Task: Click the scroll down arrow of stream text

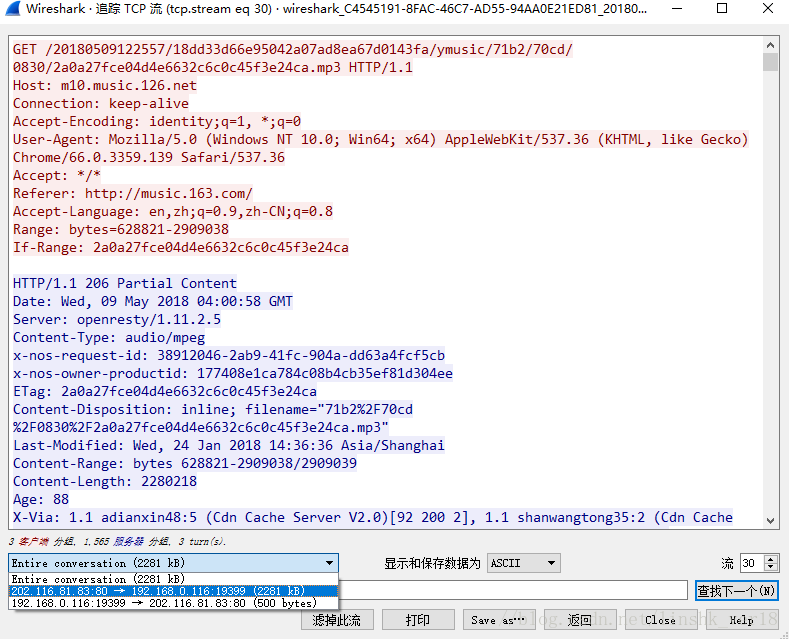Action: click(770, 521)
